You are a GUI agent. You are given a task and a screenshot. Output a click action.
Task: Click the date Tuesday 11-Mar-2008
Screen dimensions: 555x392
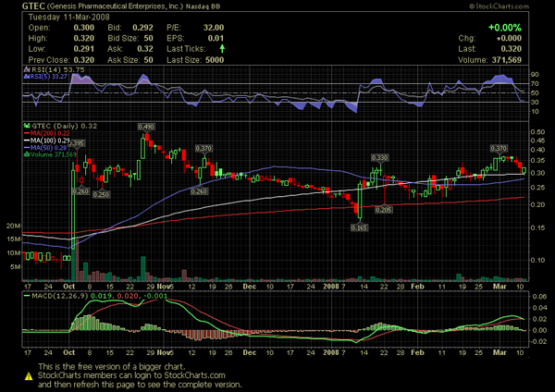pos(69,17)
